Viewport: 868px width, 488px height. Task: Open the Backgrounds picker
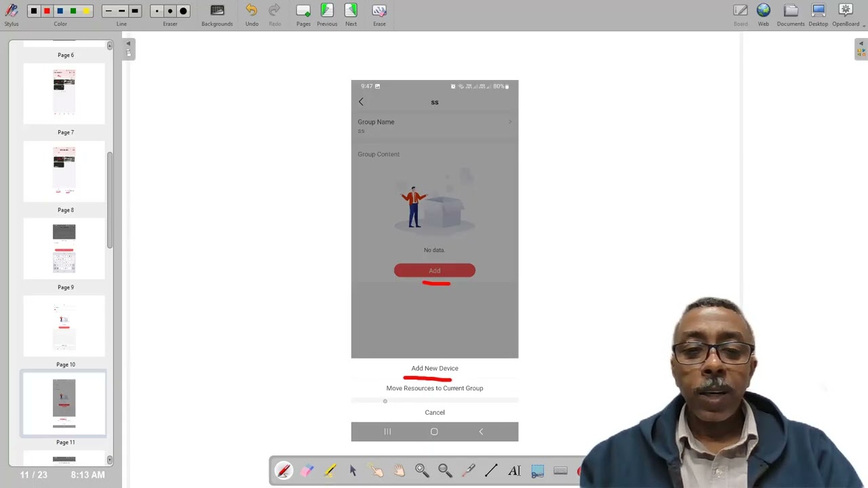(217, 14)
